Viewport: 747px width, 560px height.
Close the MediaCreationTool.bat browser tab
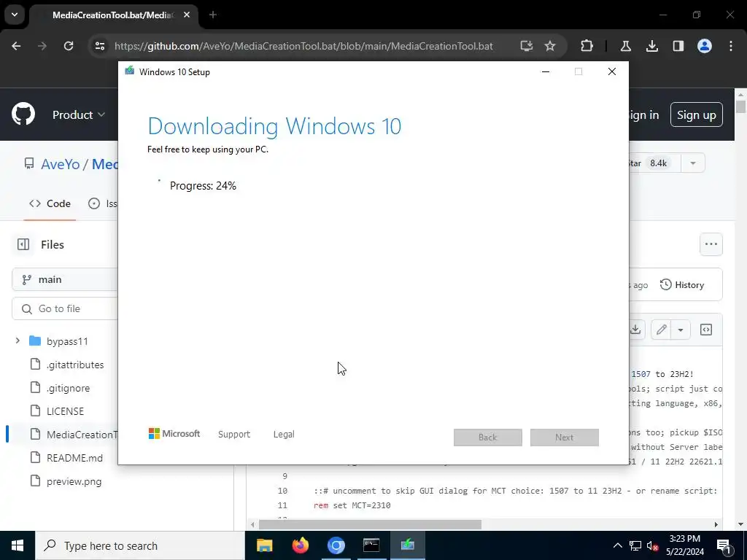coord(187,15)
